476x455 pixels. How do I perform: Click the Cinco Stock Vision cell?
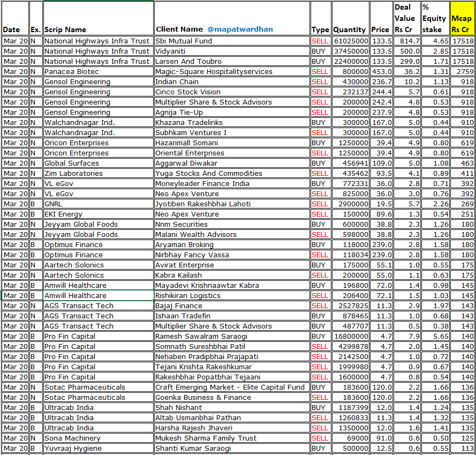(x=232, y=92)
